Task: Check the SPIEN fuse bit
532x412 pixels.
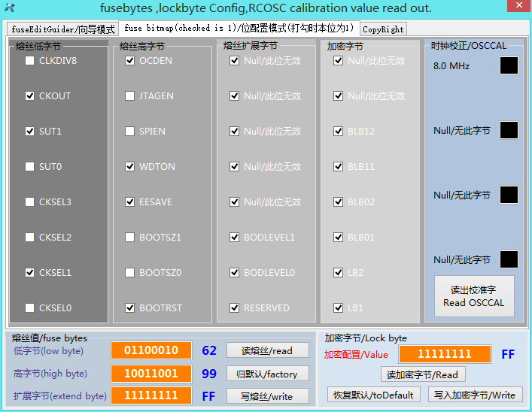Action: click(129, 132)
